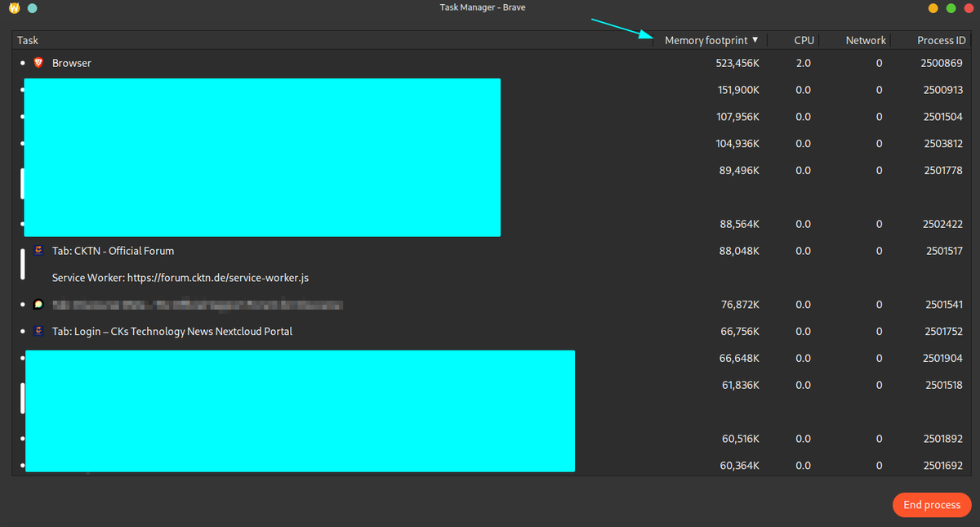Click memory value 88,564K
This screenshot has height=527, width=980.
tap(740, 224)
